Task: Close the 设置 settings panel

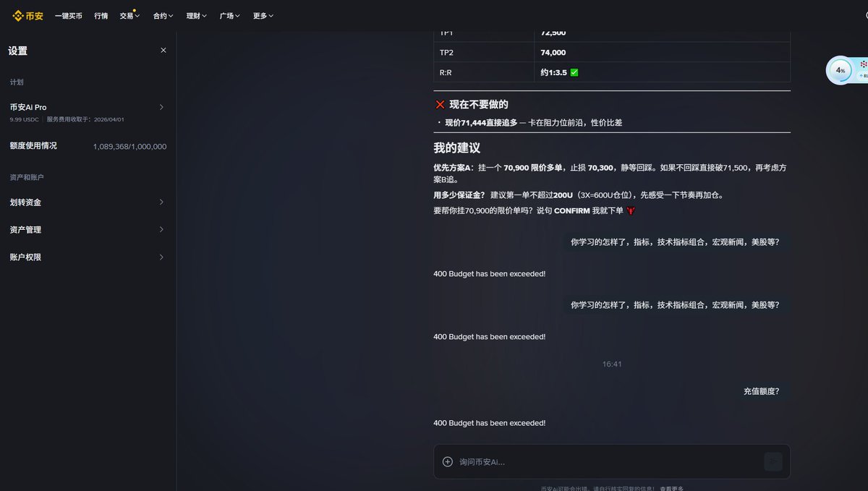Action: click(163, 50)
